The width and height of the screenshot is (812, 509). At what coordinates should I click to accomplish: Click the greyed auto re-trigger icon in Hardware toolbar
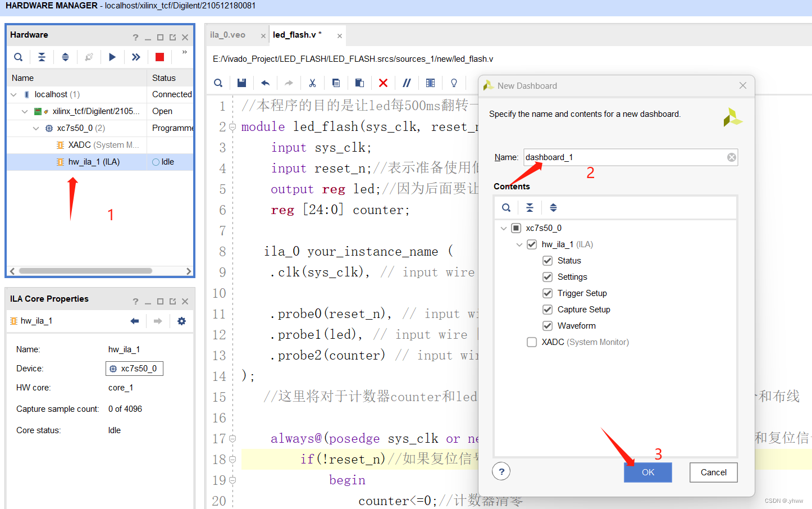tap(89, 57)
